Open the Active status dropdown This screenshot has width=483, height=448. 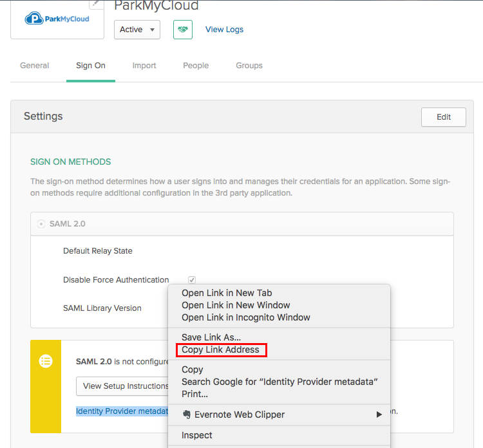pos(137,30)
